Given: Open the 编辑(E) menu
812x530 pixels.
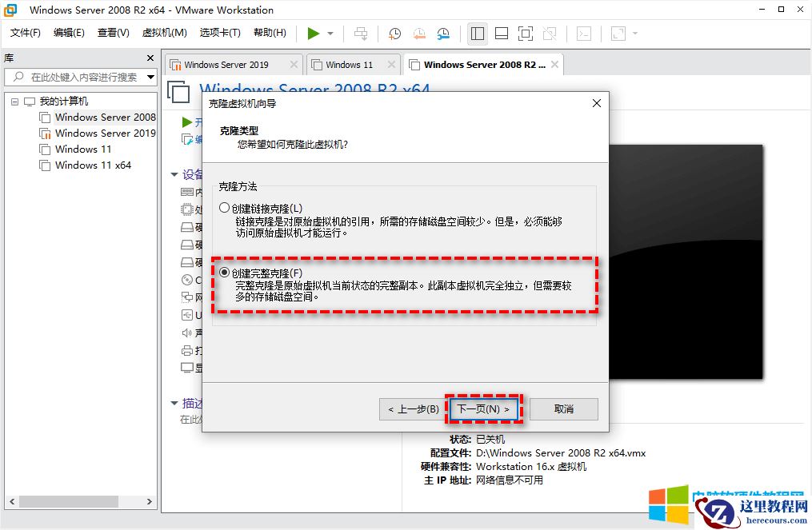Looking at the screenshot, I should (x=69, y=33).
